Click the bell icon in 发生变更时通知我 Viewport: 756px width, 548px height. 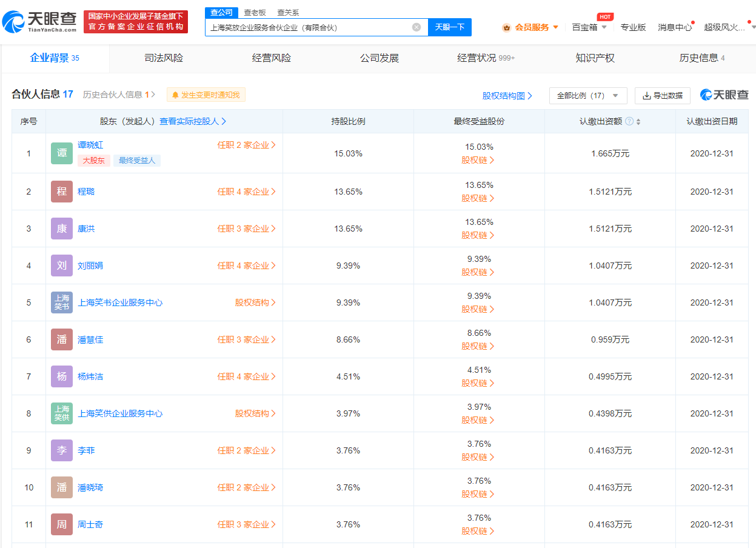pyautogui.click(x=175, y=95)
